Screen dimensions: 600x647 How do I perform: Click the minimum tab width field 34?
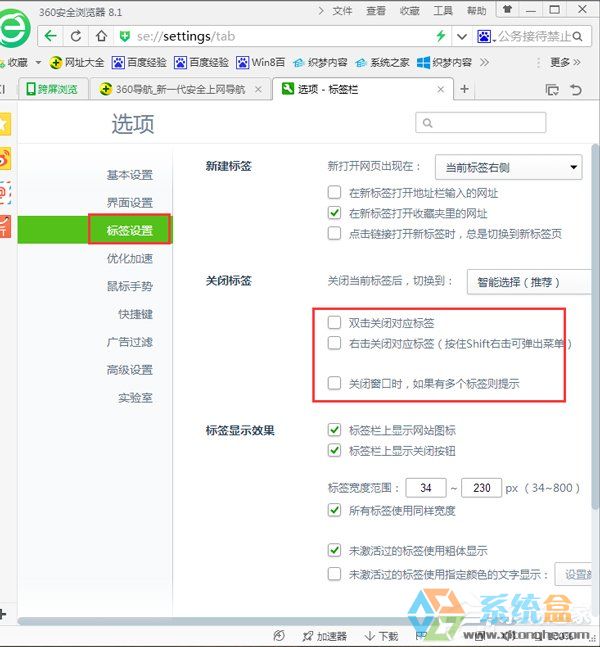click(426, 488)
